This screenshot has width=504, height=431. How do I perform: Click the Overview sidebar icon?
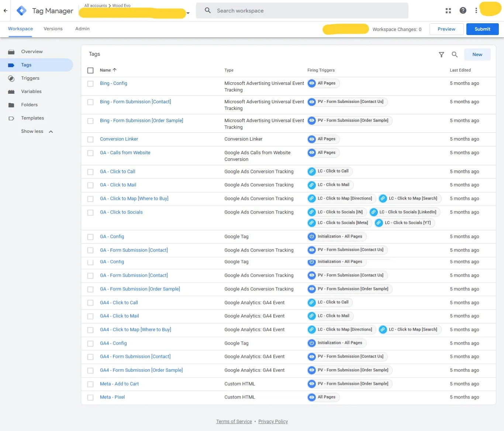(x=11, y=52)
